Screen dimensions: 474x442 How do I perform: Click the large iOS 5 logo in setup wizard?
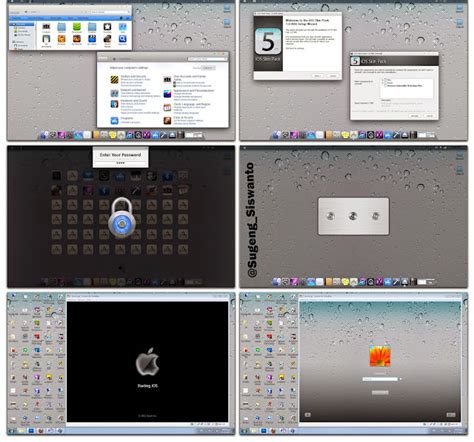click(x=268, y=42)
